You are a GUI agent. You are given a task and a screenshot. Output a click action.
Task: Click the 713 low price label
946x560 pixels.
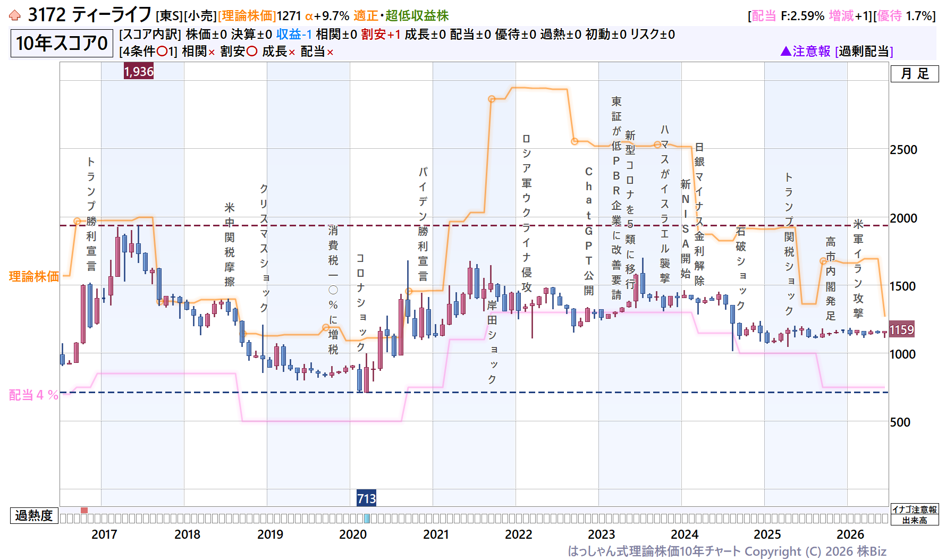point(366,498)
